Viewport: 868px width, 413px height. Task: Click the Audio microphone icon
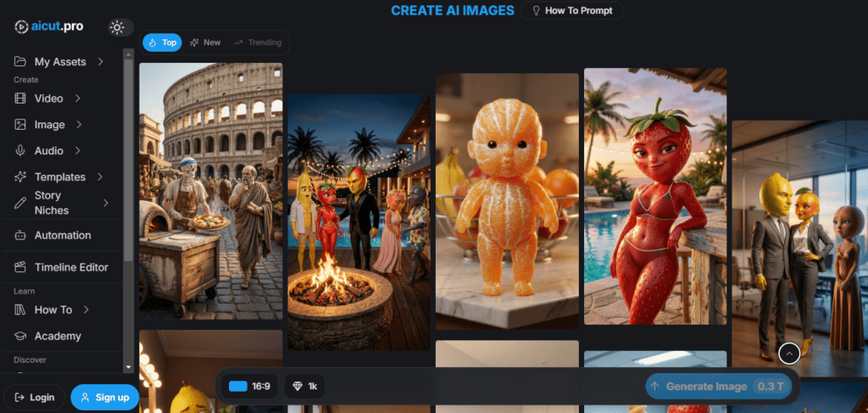tap(20, 151)
